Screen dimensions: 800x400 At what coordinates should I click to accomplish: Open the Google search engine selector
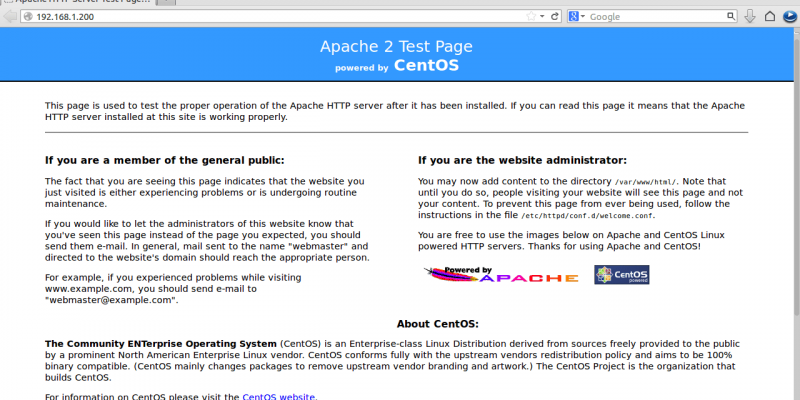577,16
